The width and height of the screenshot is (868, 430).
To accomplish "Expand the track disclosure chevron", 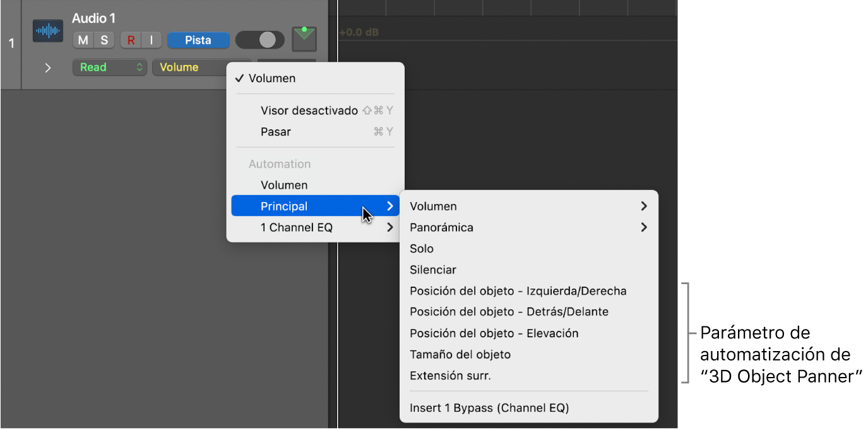I will (x=48, y=68).
